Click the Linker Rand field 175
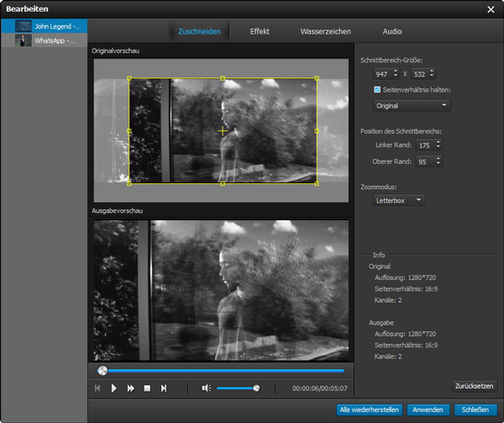 426,145
